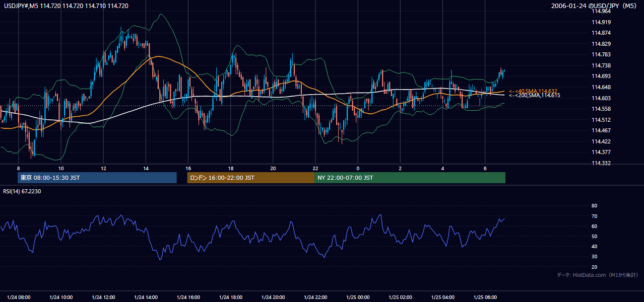Click the RSI 20 level label
The width and height of the screenshot is (644, 302).
(594, 267)
